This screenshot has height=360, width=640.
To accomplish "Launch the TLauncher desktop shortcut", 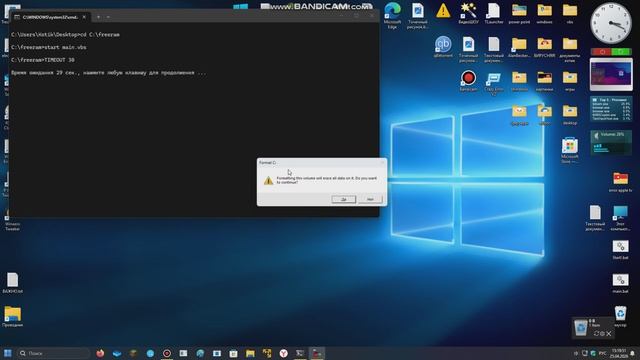I will [x=493, y=13].
